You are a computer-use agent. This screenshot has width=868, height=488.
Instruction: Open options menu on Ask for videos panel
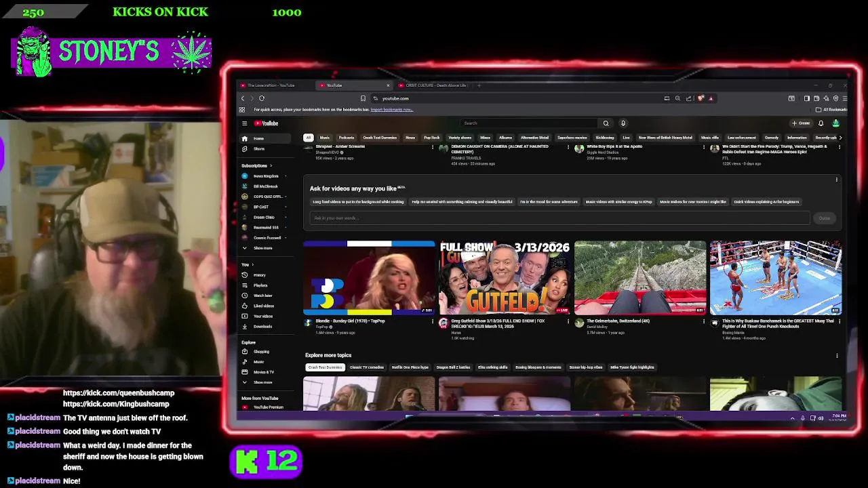coord(837,180)
